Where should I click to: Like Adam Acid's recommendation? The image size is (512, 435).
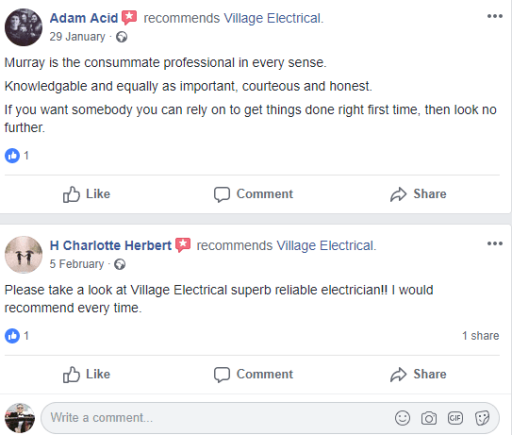click(x=87, y=194)
